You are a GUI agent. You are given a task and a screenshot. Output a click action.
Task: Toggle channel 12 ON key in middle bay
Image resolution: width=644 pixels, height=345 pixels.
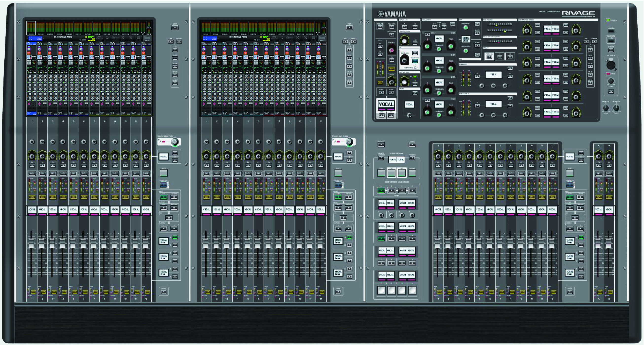point(321,197)
